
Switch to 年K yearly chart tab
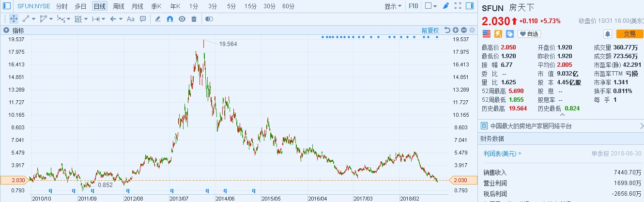pos(175,6)
